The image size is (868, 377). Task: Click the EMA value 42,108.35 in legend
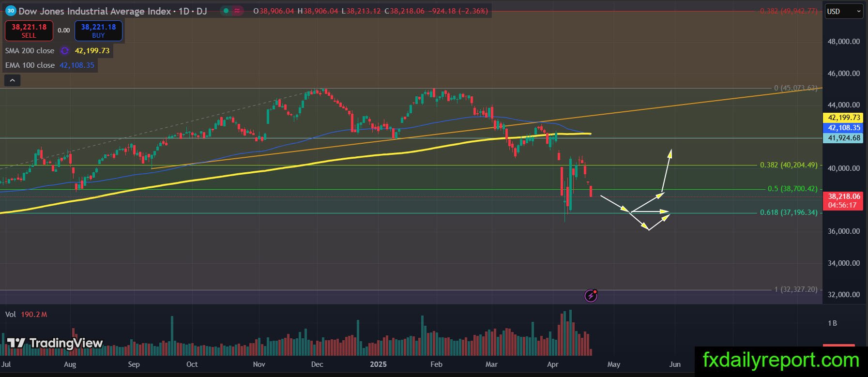(77, 65)
